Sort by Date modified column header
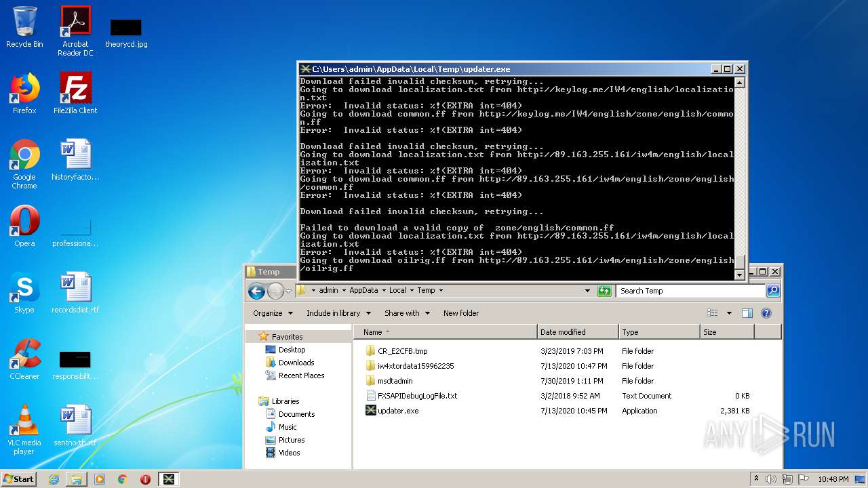The image size is (868, 488). click(x=578, y=332)
